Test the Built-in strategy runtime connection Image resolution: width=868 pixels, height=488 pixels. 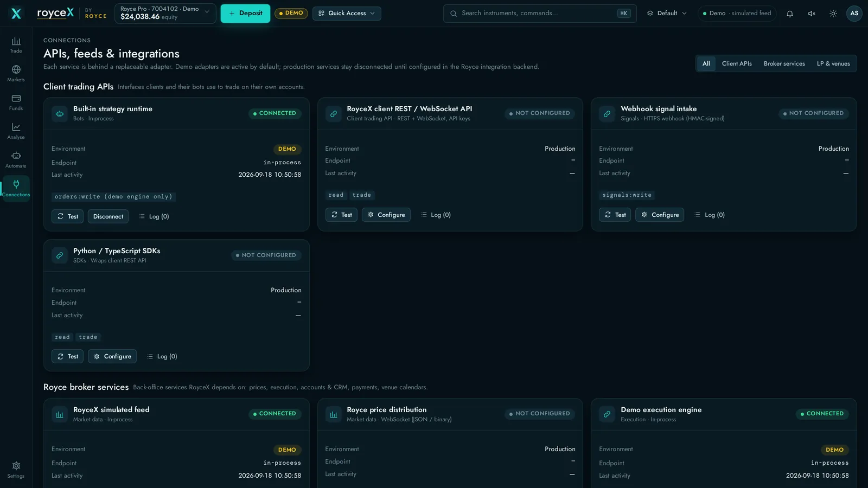click(x=67, y=216)
